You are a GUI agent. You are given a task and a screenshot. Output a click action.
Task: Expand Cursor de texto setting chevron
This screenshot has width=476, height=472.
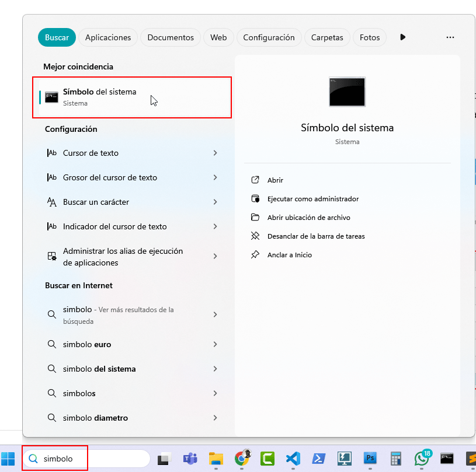215,153
